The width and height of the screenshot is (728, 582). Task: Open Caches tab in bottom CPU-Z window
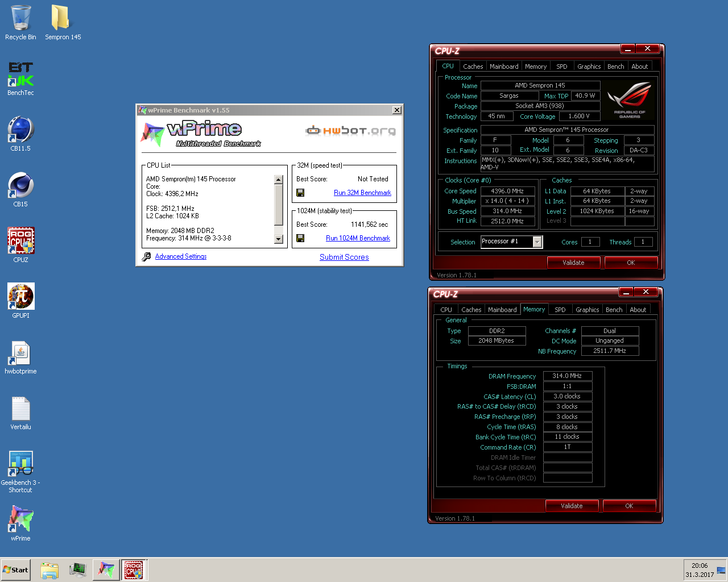471,310
